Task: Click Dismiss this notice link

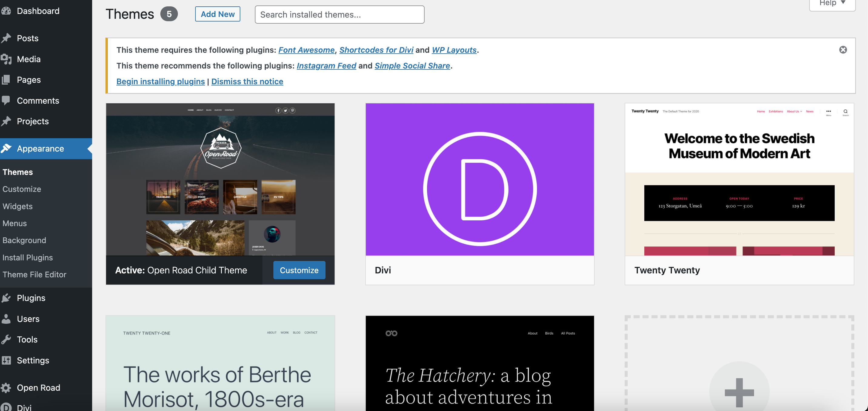Action: tap(247, 82)
